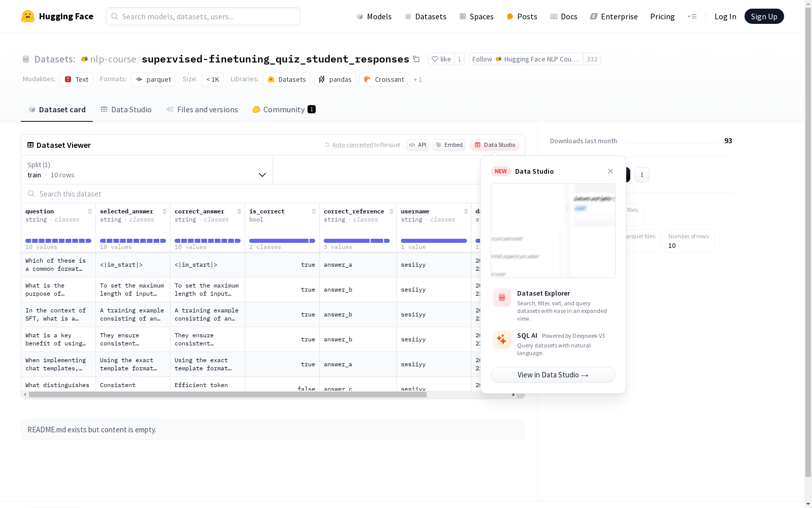Open Datasets in the top navigation
Image resolution: width=812 pixels, height=508 pixels.
[x=425, y=16]
